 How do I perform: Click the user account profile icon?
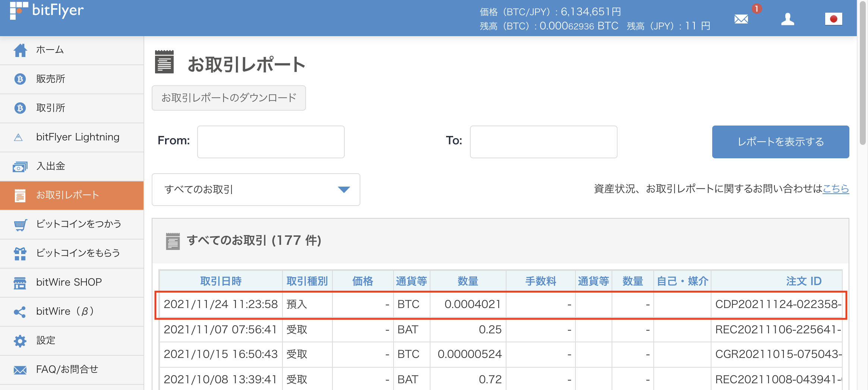tap(787, 19)
